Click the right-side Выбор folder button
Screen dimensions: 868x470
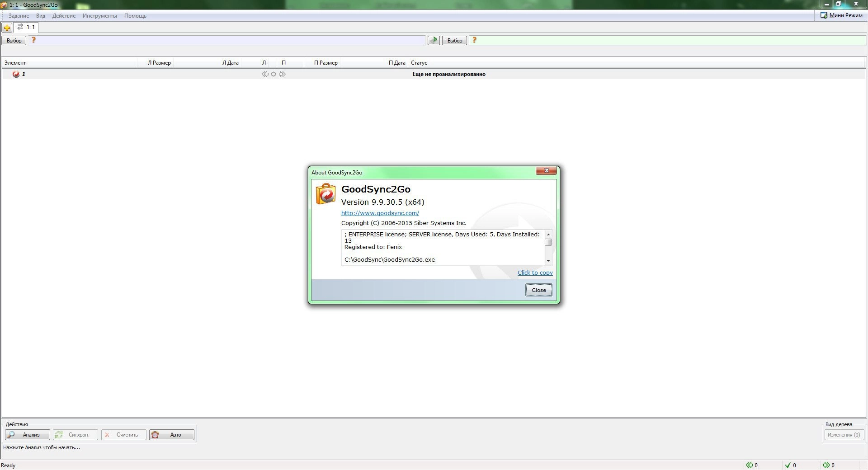click(454, 41)
